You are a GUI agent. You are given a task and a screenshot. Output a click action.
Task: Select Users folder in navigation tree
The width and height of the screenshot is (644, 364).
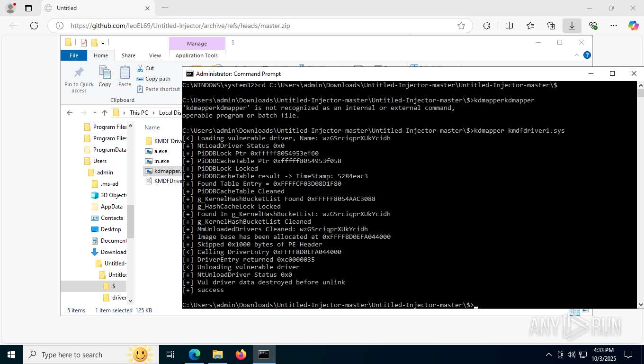pyautogui.click(x=99, y=161)
